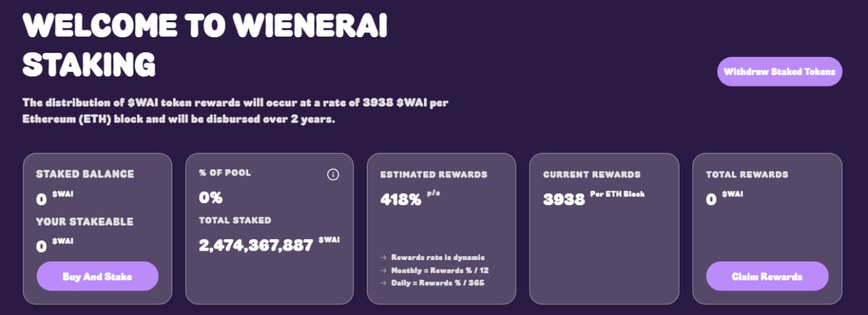Click the 418% estimated rewards value
The image size is (868, 315).
tap(401, 200)
